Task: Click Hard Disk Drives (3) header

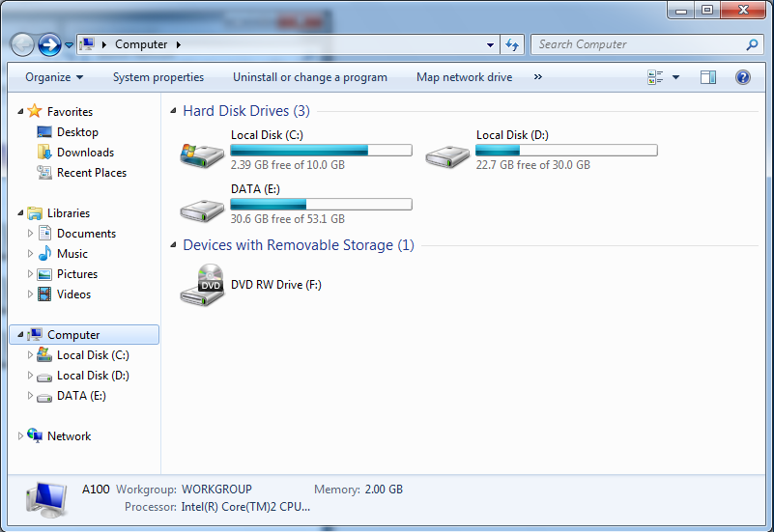Action: (246, 111)
